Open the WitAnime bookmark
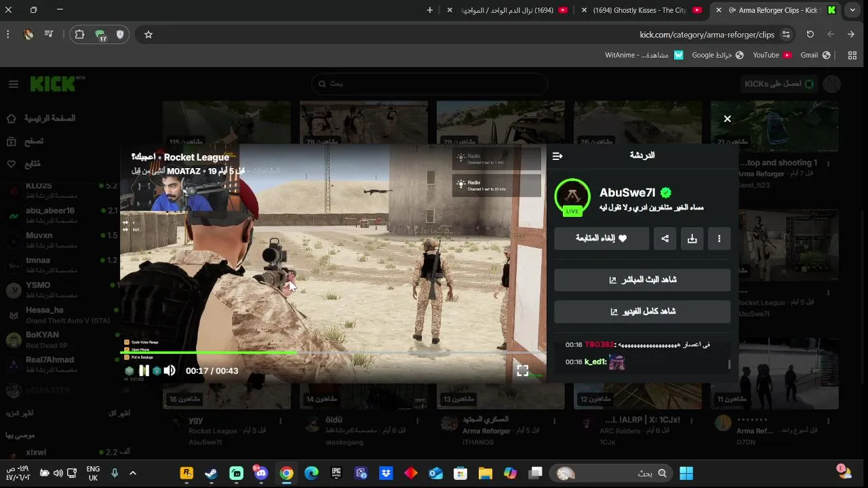Viewport: 868px width, 488px height. click(x=644, y=56)
